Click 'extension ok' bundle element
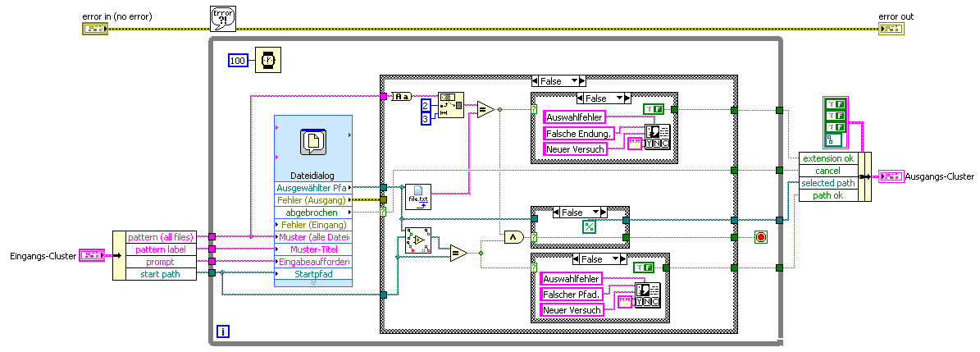This screenshot has height=352, width=980. click(829, 158)
